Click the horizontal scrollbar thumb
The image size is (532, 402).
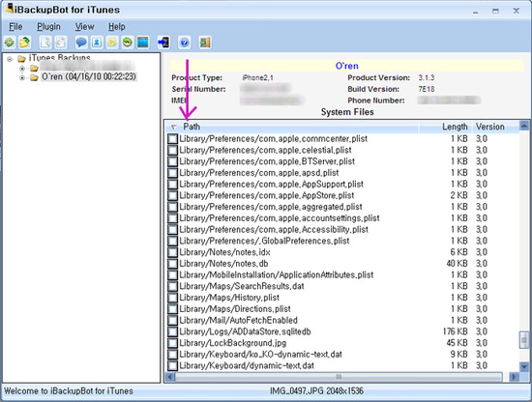339,377
